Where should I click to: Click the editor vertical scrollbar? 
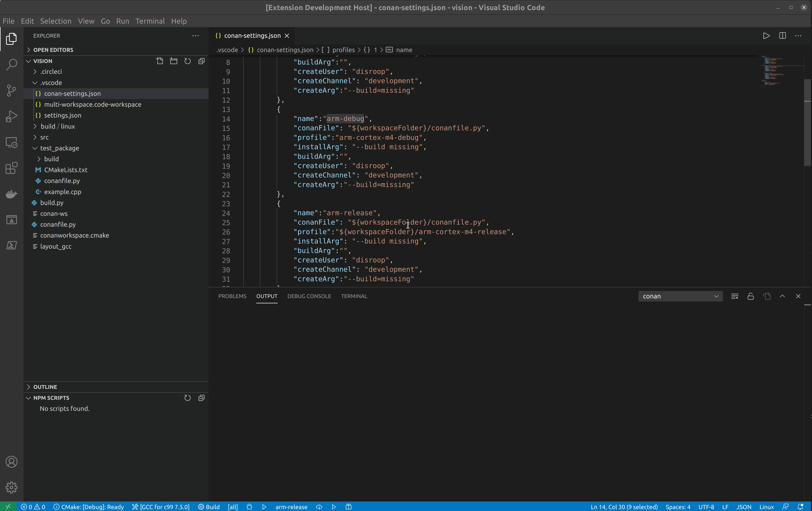tap(807, 135)
